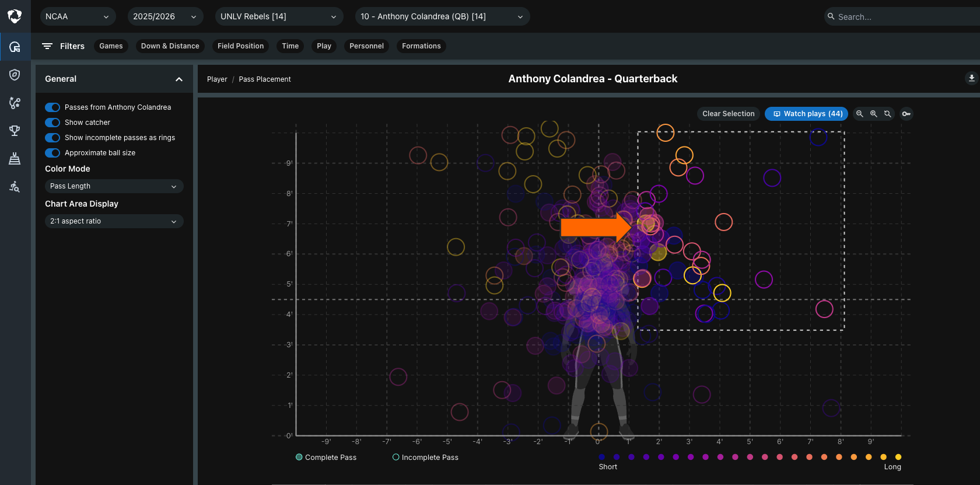Screen dimensions: 980x485
Task: Click the app logo in top-left corner
Action: 15,16
